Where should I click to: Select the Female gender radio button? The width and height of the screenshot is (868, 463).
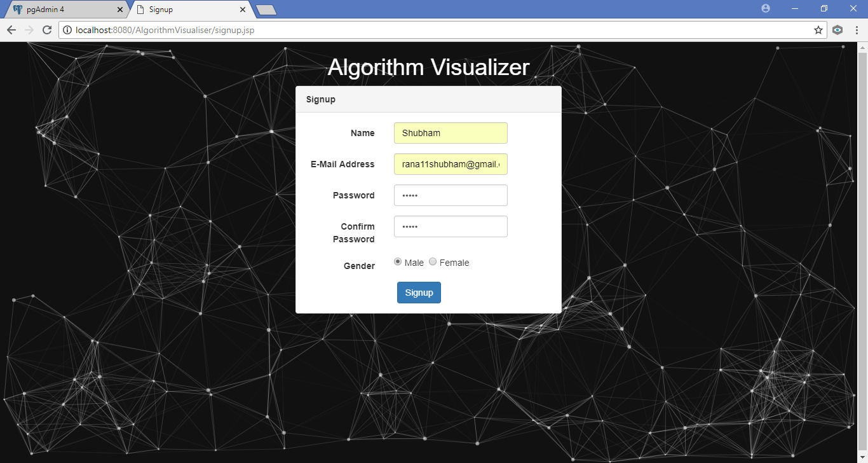(433, 261)
